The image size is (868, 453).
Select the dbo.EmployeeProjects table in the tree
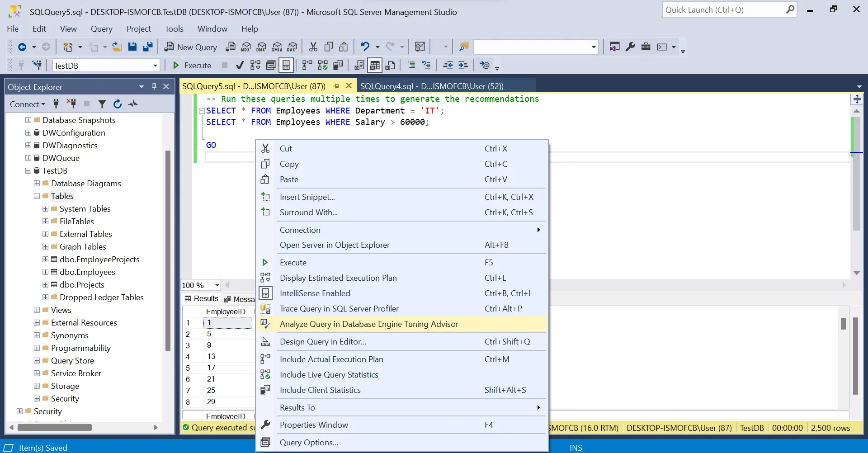(99, 260)
